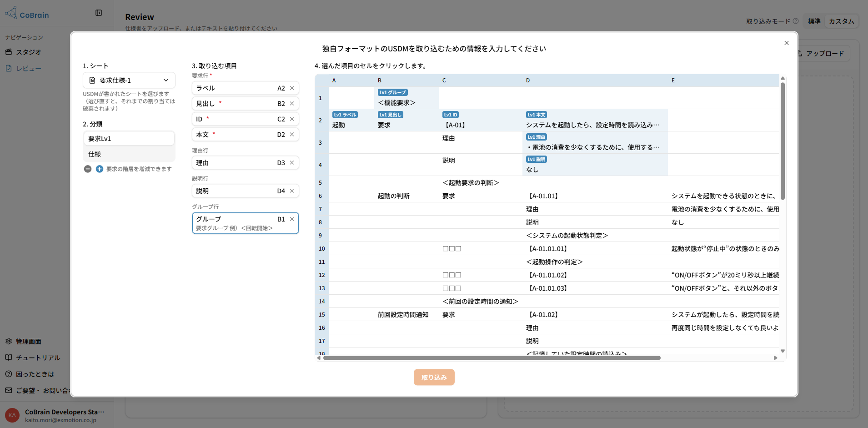Screen dimensions: 868x428
Task: Click the scroll right arrow of the preview
Action: (x=775, y=358)
